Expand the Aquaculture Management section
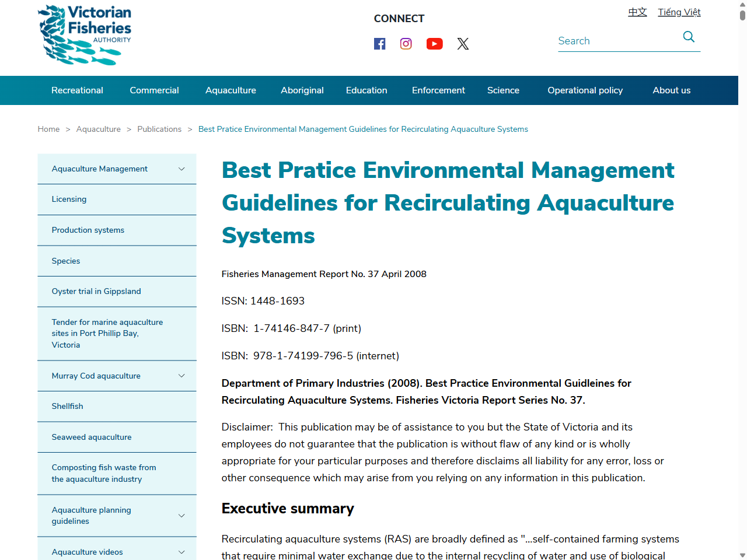Viewport: 747px width, 560px height. (181, 169)
